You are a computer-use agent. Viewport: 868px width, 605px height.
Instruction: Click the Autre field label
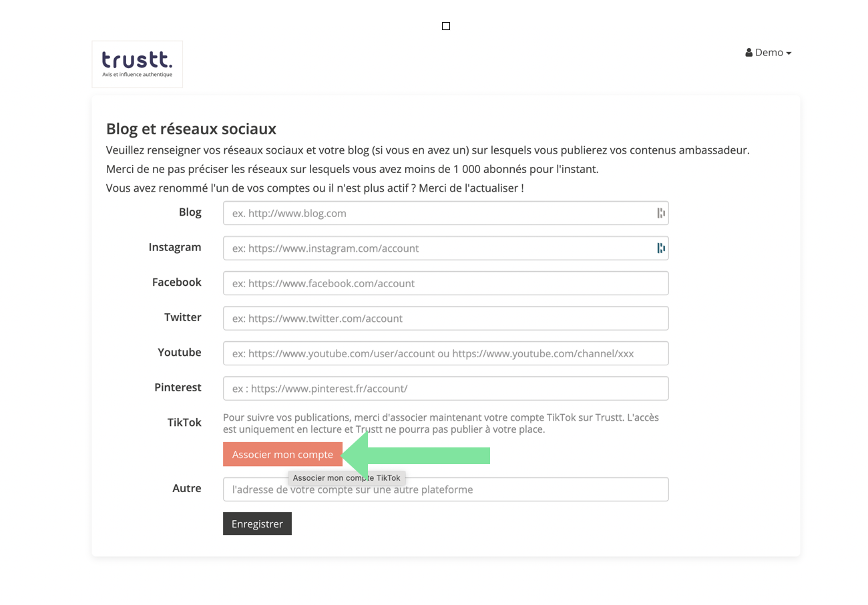click(x=187, y=488)
